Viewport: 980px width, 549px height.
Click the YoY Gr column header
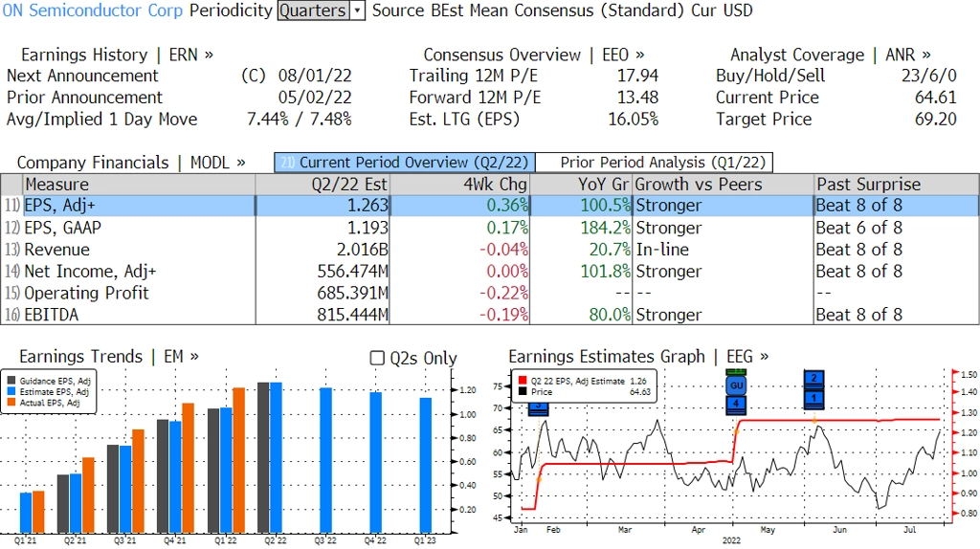(581, 185)
